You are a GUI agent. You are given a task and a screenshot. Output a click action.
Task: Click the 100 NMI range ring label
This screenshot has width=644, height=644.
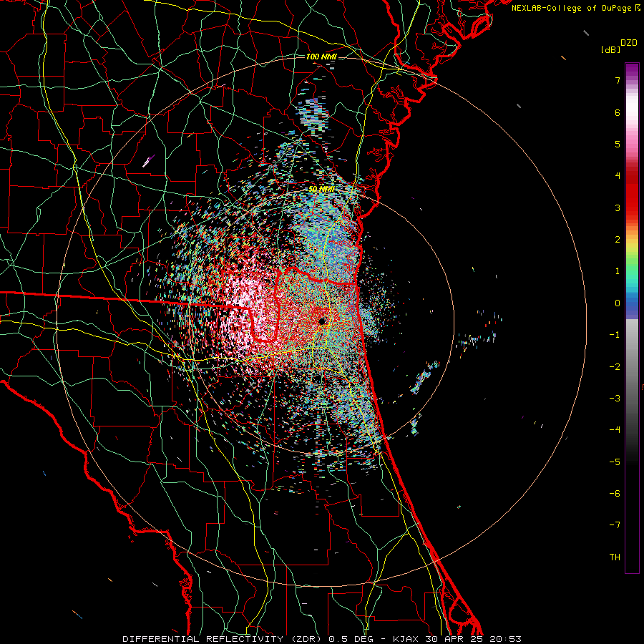(321, 57)
